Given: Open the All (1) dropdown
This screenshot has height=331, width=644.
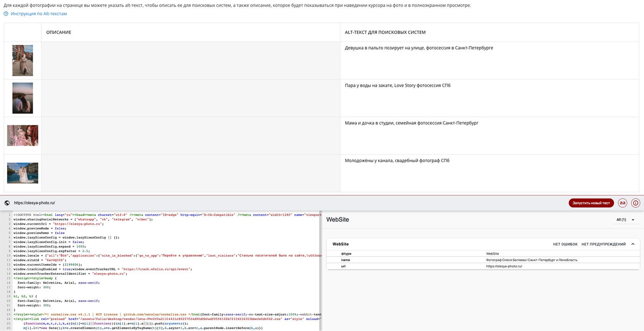Looking at the screenshot, I should point(625,220).
